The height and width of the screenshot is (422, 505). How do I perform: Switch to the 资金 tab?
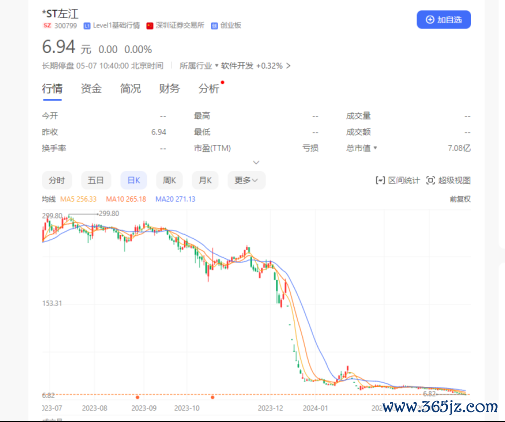click(x=91, y=89)
